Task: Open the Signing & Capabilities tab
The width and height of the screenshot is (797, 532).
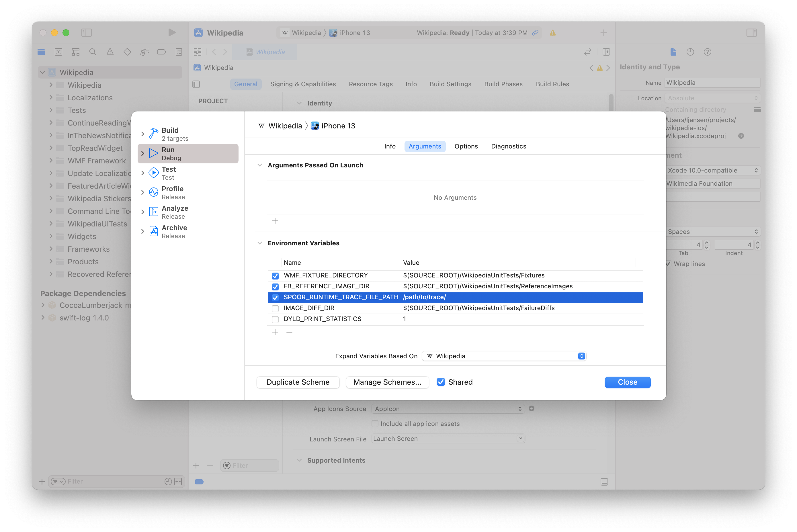Action: (303, 84)
